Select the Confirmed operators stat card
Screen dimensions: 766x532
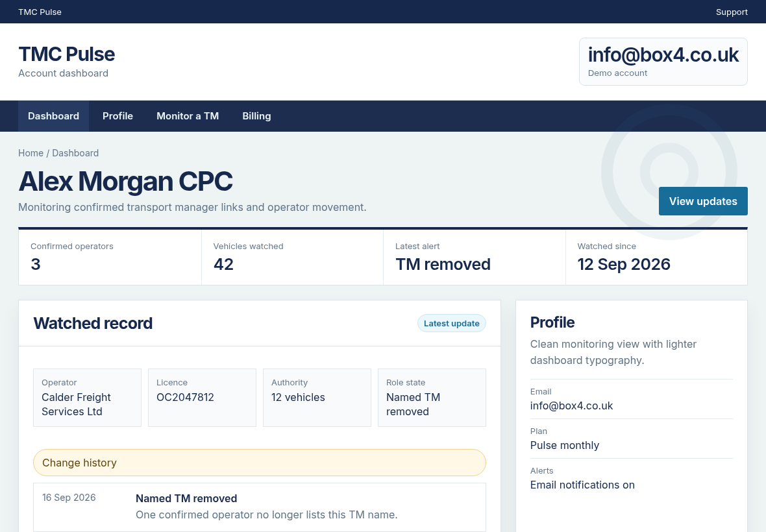110,257
